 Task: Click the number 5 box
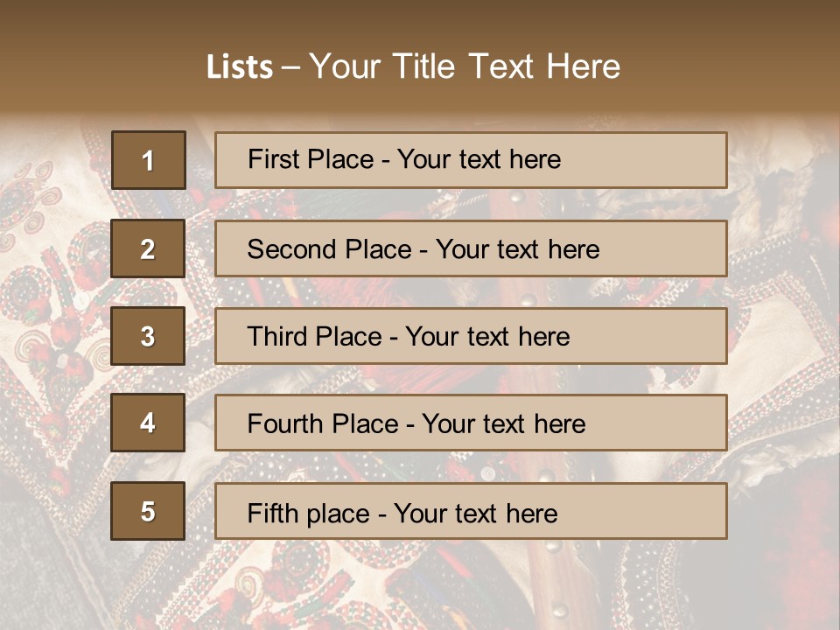point(149,511)
